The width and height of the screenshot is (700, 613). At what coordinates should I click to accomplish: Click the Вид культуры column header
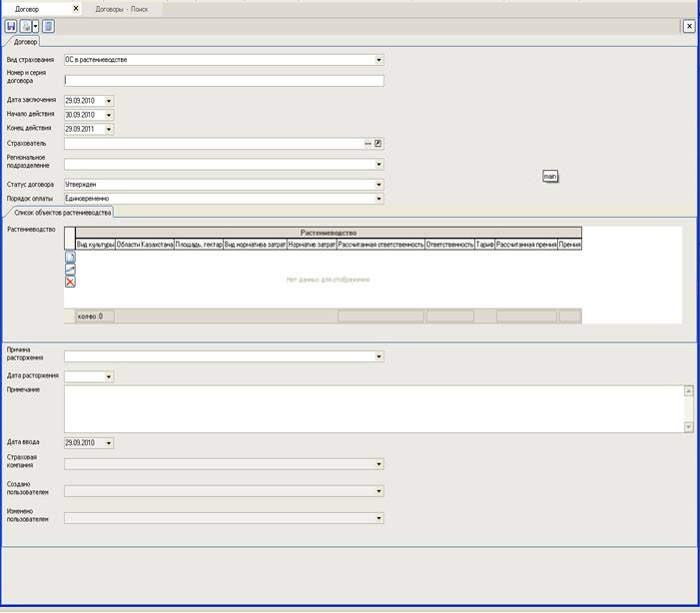[x=95, y=244]
